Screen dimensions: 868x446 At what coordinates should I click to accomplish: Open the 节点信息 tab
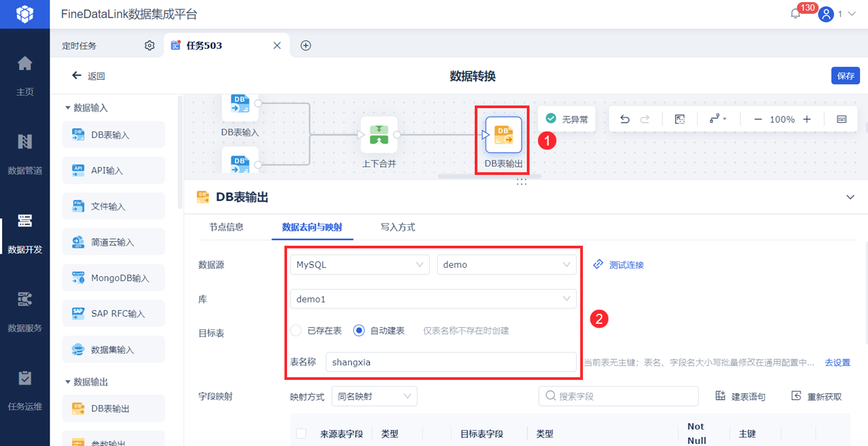(226, 227)
